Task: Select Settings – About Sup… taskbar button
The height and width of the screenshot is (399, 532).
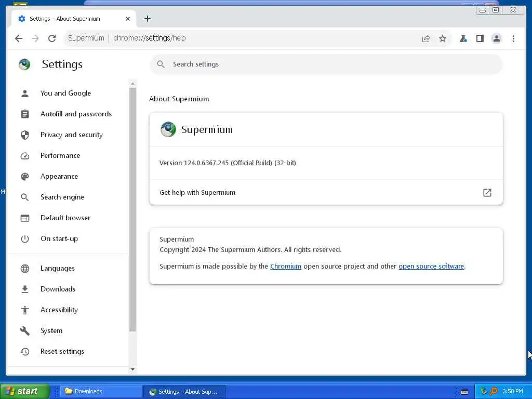Action: pyautogui.click(x=184, y=392)
